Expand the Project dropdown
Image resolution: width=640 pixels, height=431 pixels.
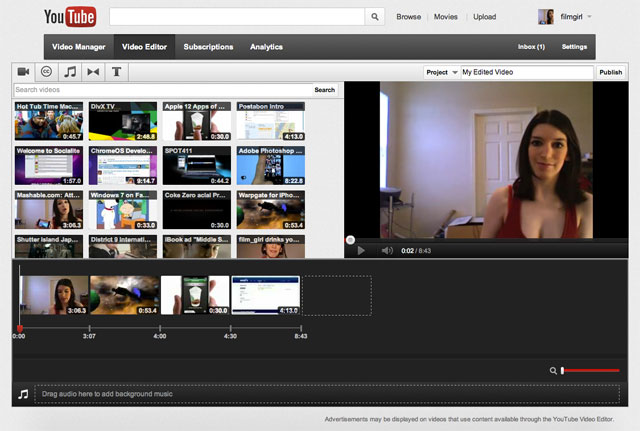point(439,72)
